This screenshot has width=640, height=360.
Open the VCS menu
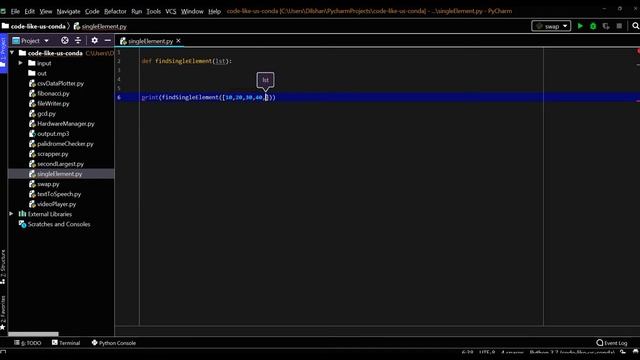click(171, 11)
